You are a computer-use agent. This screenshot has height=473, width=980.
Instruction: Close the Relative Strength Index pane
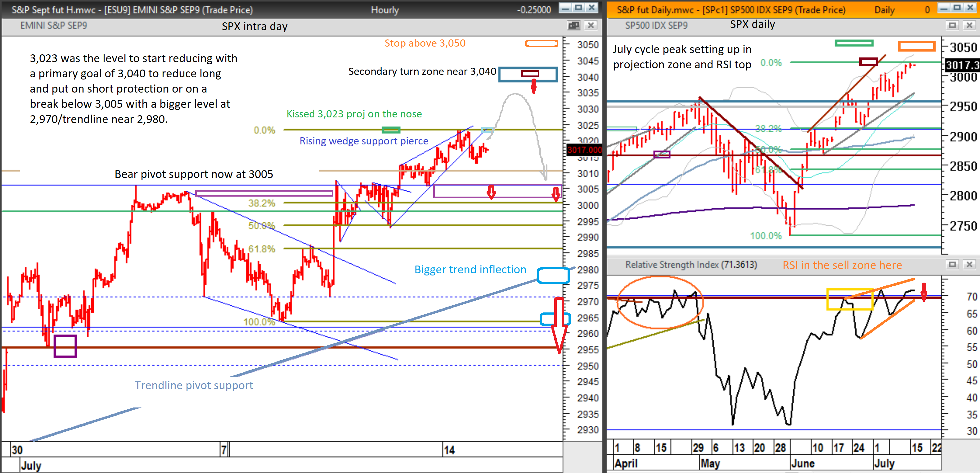pos(969,264)
